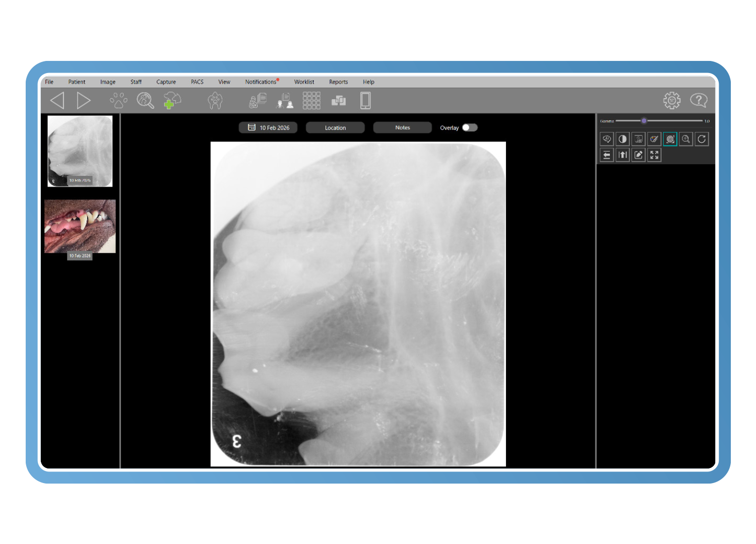Flip the image horizontally
The image size is (756, 544).
606,155
